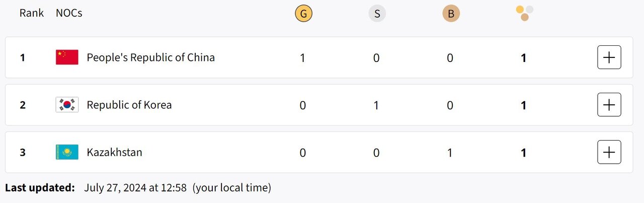Click Kazakhstan's bronze medal count
This screenshot has height=203, width=644.
450,153
